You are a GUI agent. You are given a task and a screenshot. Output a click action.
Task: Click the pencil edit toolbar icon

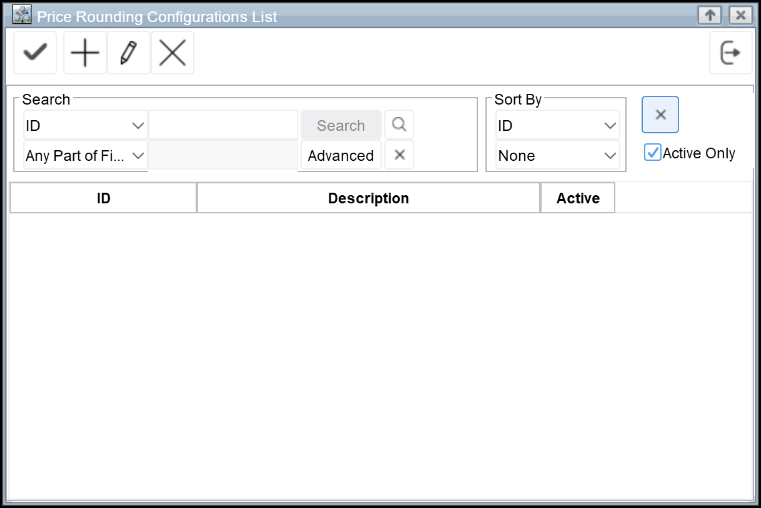[129, 53]
